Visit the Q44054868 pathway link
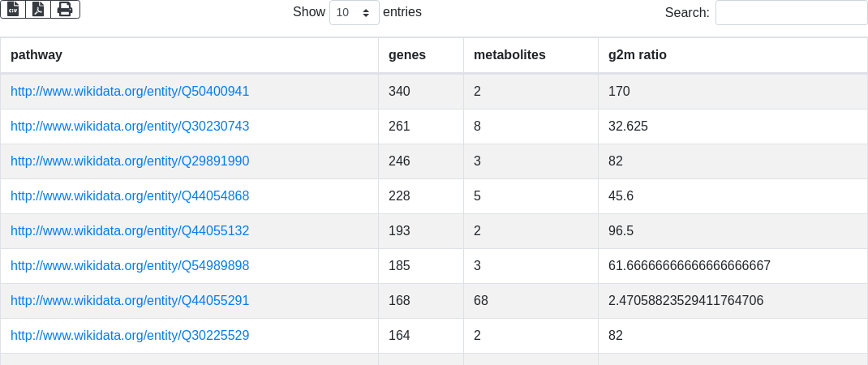 point(130,196)
